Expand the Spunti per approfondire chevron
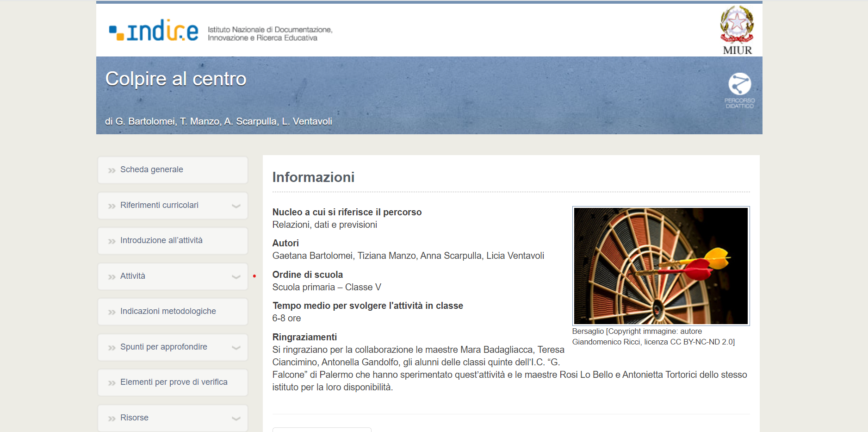868x432 pixels. 236,348
